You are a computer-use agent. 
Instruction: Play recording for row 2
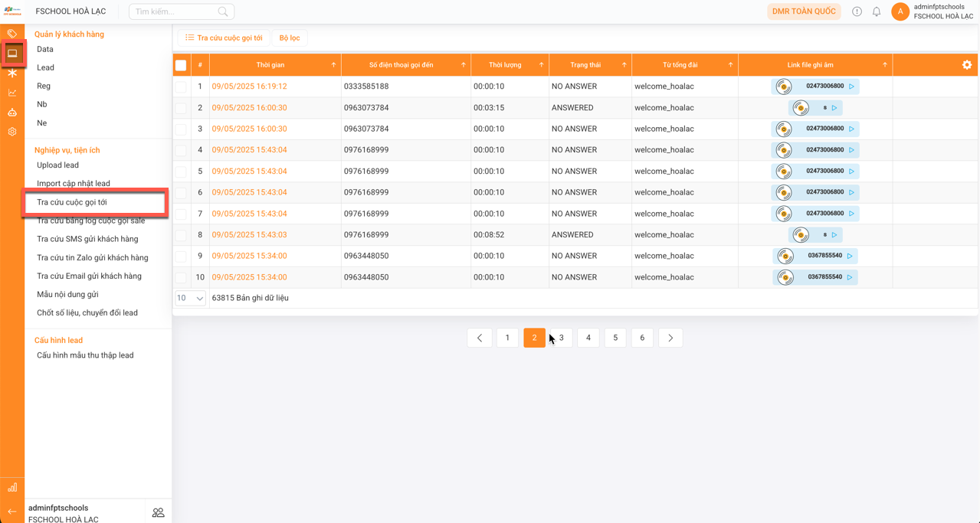pyautogui.click(x=834, y=108)
